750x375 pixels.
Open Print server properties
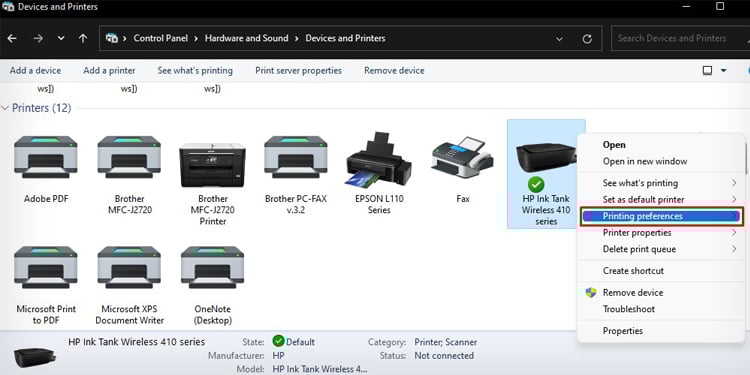pyautogui.click(x=298, y=70)
